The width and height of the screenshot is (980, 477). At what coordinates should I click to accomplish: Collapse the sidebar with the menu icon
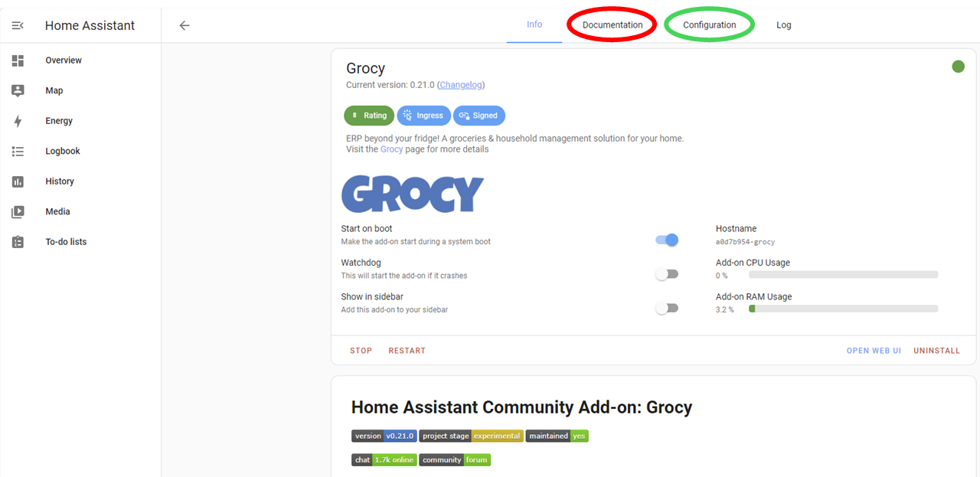(18, 25)
